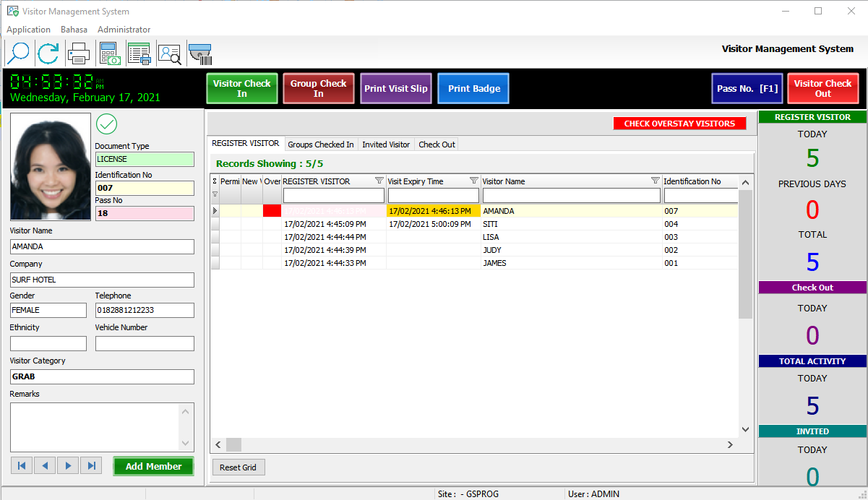Click the Visitor Name filter input box
This screenshot has height=500, width=868.
571,196
